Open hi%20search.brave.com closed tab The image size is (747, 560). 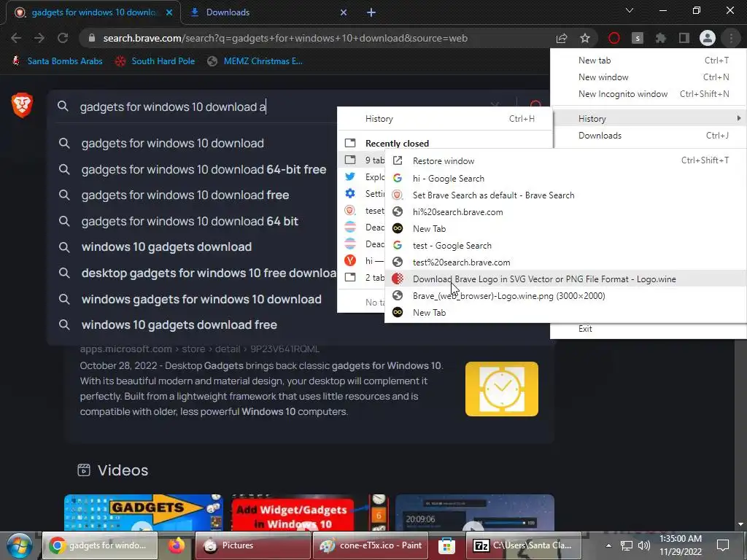click(565, 212)
